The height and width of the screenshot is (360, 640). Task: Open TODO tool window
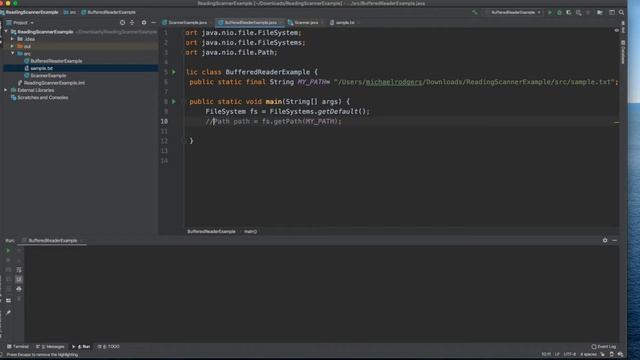click(x=109, y=347)
